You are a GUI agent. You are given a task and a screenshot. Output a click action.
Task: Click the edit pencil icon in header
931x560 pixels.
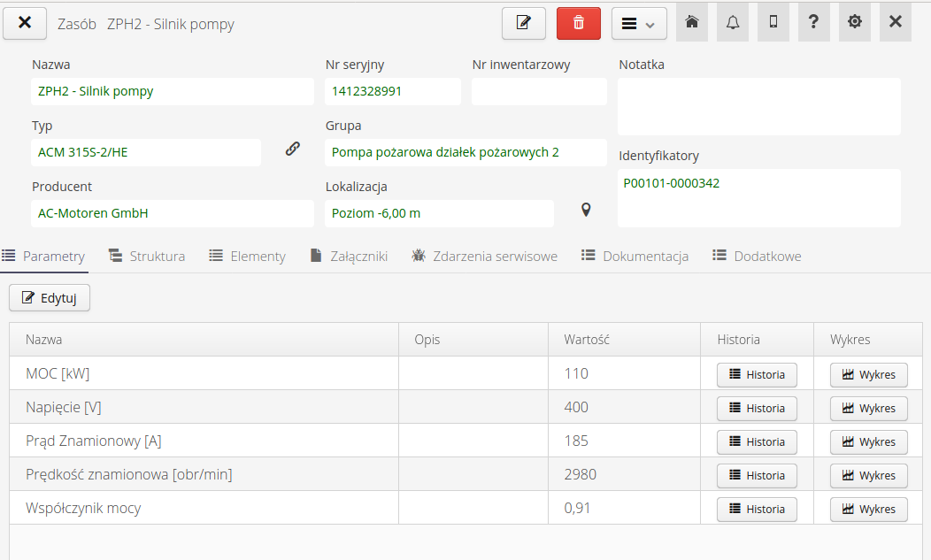[x=523, y=23]
